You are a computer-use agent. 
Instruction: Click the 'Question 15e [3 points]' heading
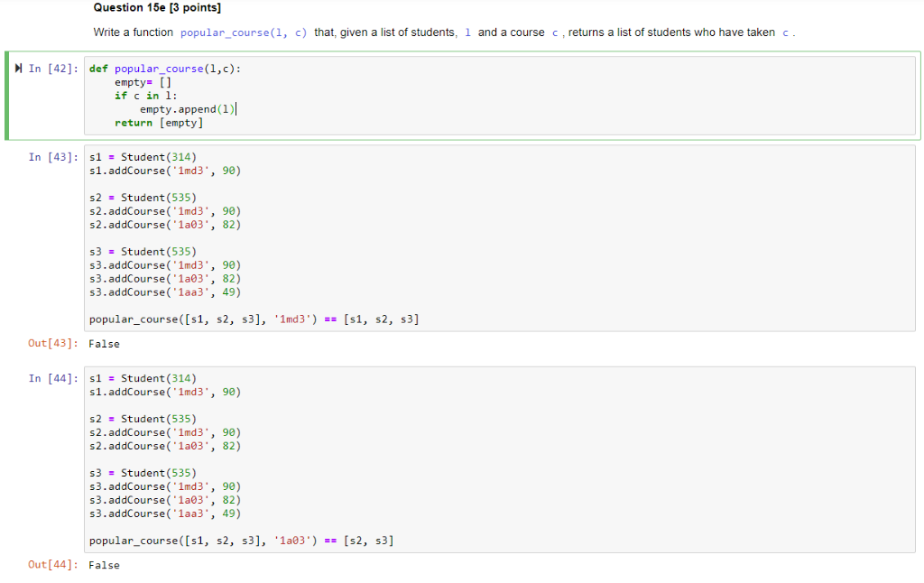coord(157,7)
